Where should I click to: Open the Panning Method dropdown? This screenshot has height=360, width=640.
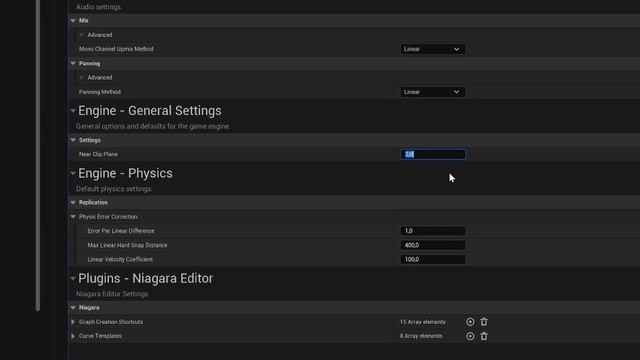coord(432,92)
